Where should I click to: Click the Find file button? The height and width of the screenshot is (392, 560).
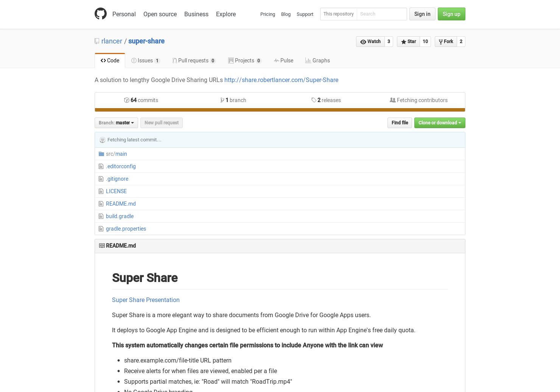pyautogui.click(x=400, y=123)
